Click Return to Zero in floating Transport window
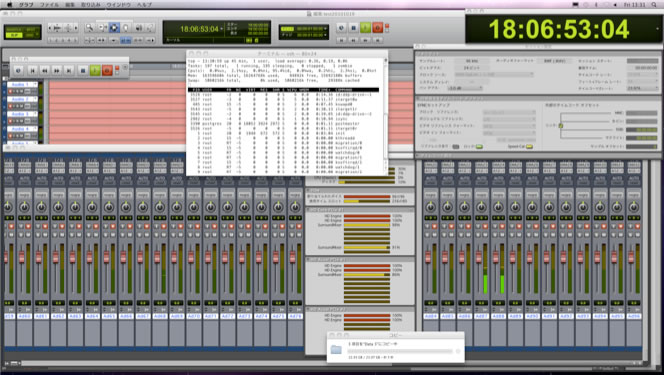The height and width of the screenshot is (375, 664). [x=32, y=70]
